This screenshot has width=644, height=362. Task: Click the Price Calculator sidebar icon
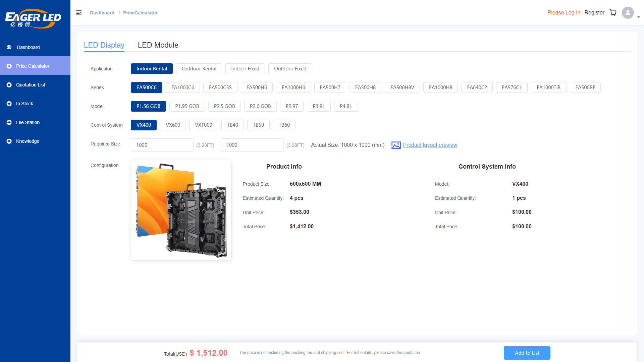[9, 66]
